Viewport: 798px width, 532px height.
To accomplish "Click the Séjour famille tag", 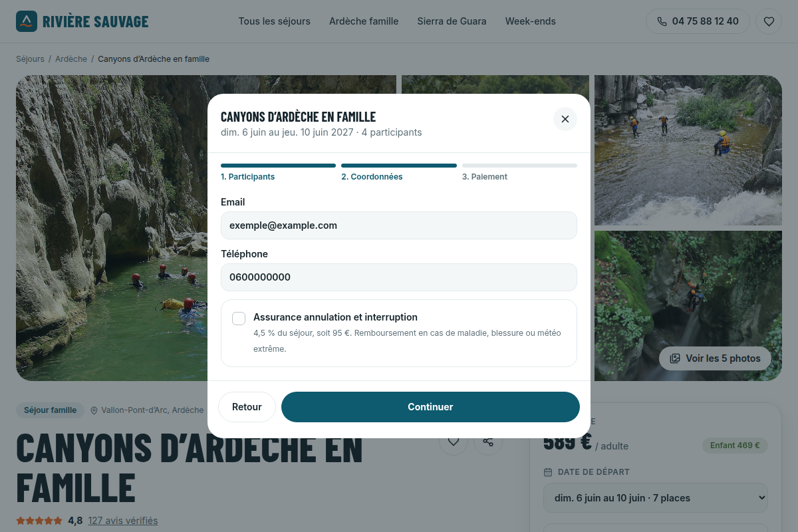I will point(51,410).
